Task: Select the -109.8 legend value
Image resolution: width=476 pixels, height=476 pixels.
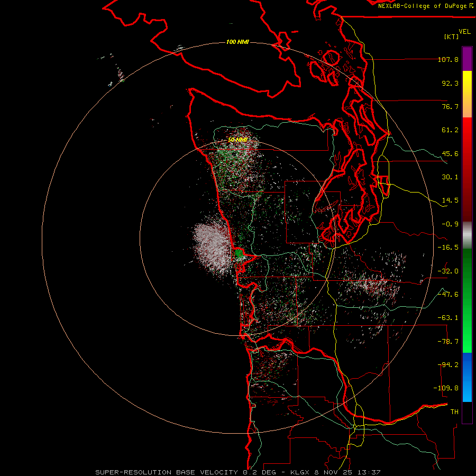Action: (446, 388)
